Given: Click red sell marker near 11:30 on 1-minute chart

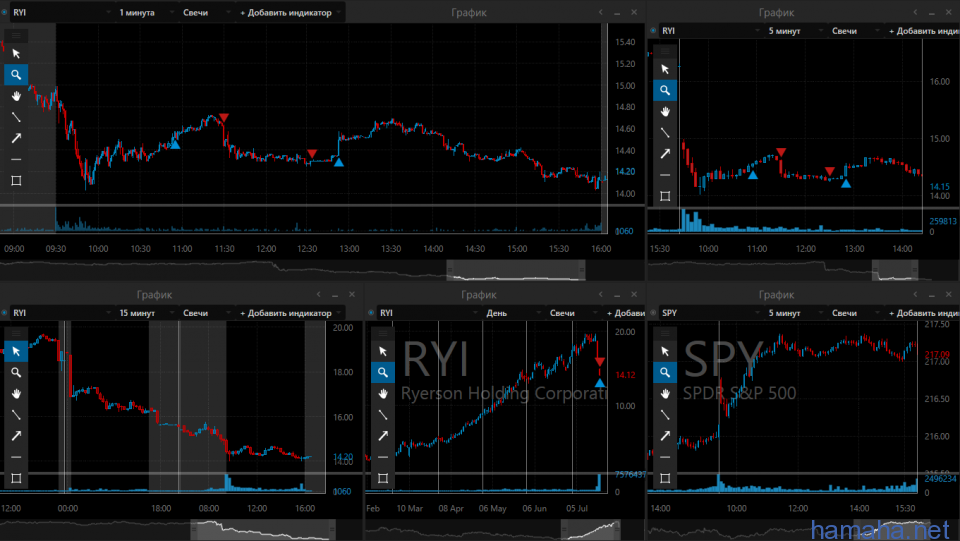Looking at the screenshot, I should point(224,118).
